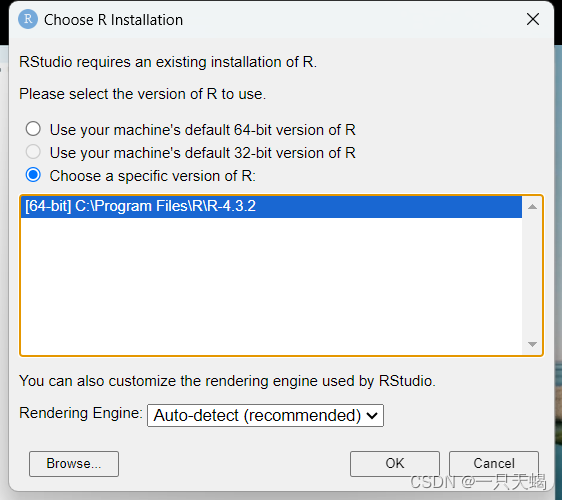
Task: Click the 'Choose a specific version of R' label
Action: [153, 176]
